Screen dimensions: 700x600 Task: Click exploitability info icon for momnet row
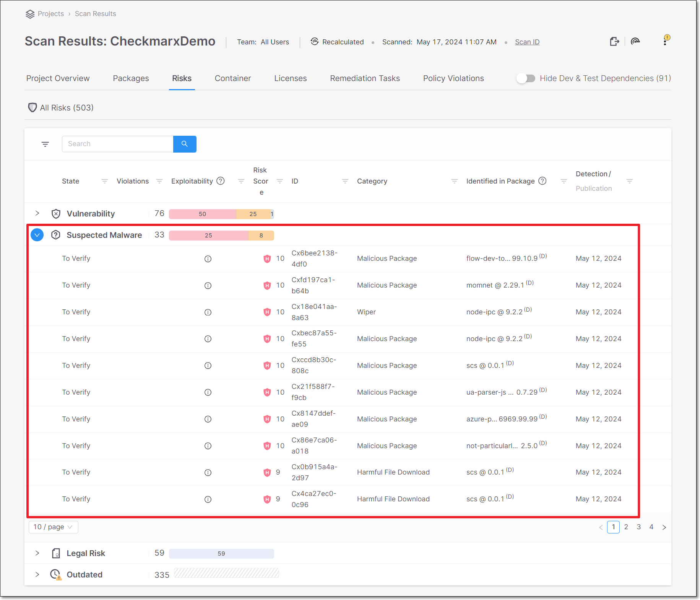208,286
